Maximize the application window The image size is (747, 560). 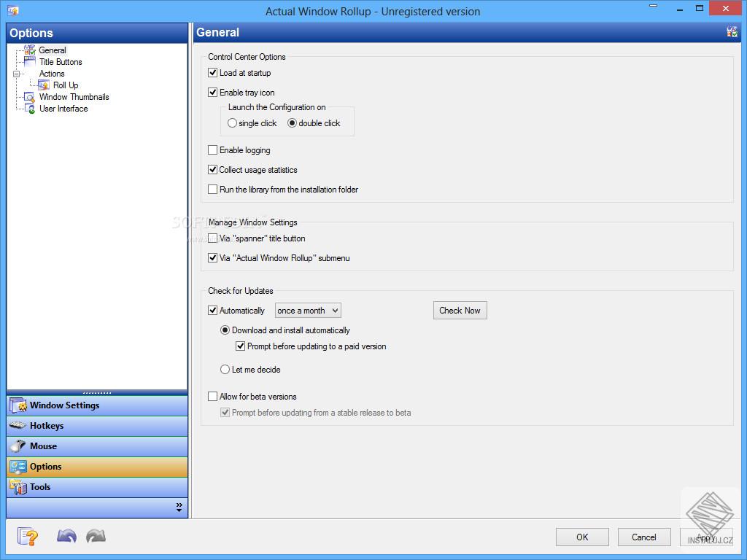point(700,8)
